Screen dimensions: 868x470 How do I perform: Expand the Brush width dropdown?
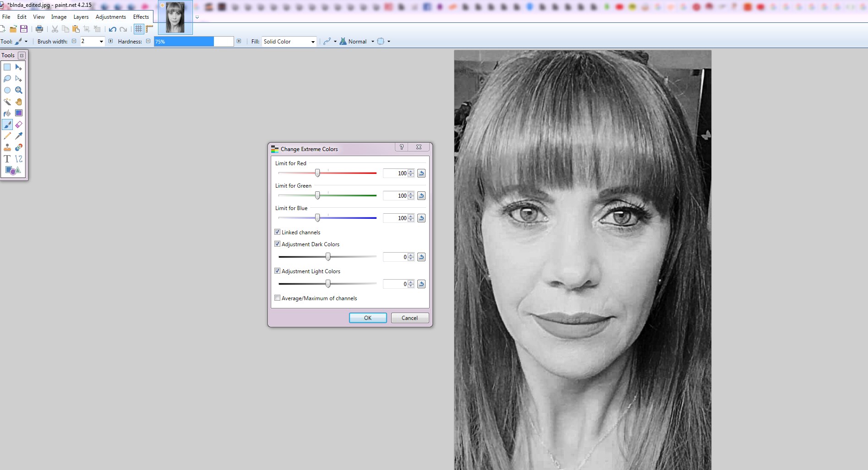101,42
